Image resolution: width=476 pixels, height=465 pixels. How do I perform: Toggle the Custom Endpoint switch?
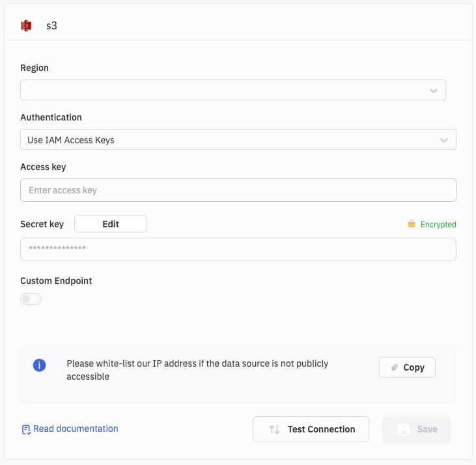31,299
